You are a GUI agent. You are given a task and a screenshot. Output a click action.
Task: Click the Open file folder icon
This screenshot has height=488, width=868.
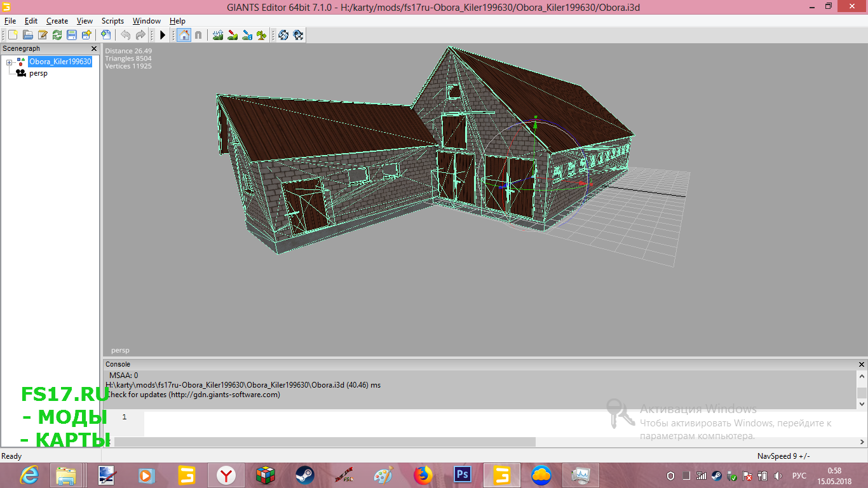(x=28, y=35)
